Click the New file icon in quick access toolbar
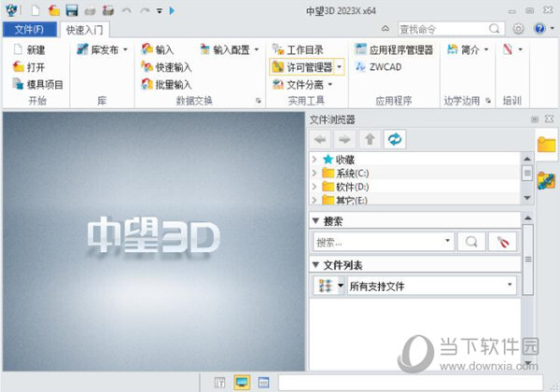 point(35,10)
